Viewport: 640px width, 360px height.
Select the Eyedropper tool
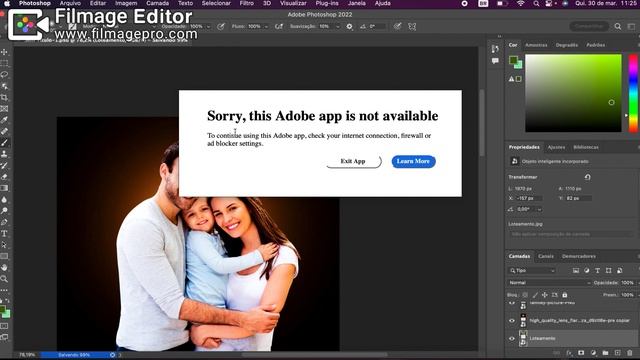[4, 120]
